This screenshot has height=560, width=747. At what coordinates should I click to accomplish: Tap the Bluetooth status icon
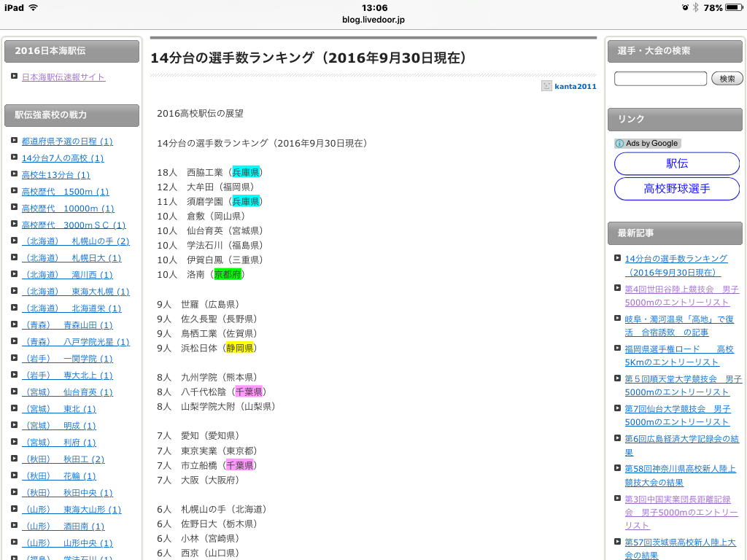695,7
